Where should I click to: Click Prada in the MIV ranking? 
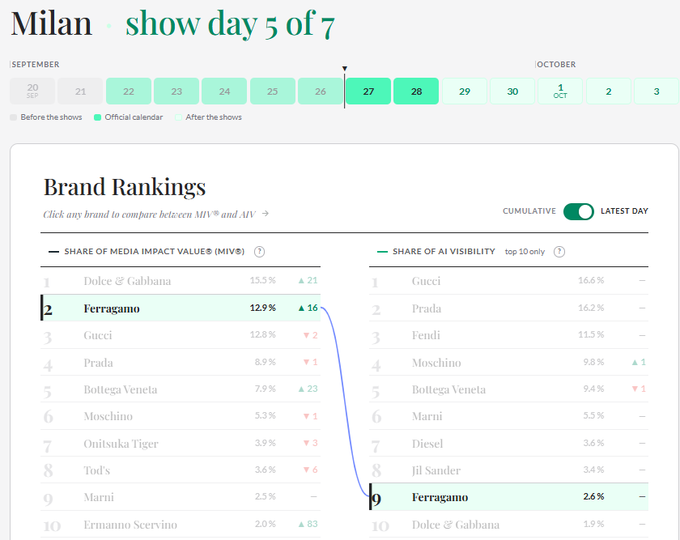click(x=180, y=362)
